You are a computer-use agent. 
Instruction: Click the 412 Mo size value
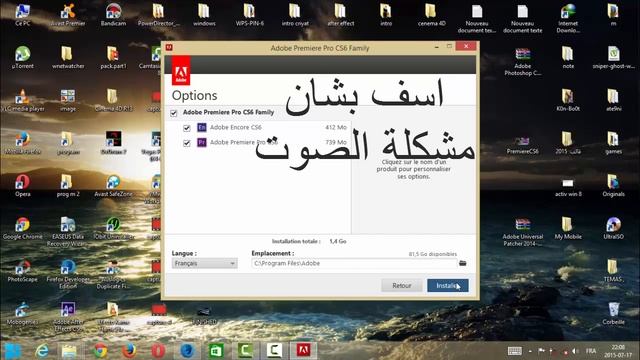point(336,127)
